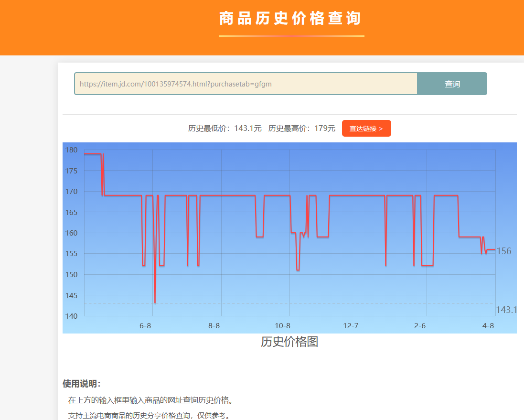524x420 pixels.
Task: Click the lowest price dip on the chart line
Action: coord(155,302)
